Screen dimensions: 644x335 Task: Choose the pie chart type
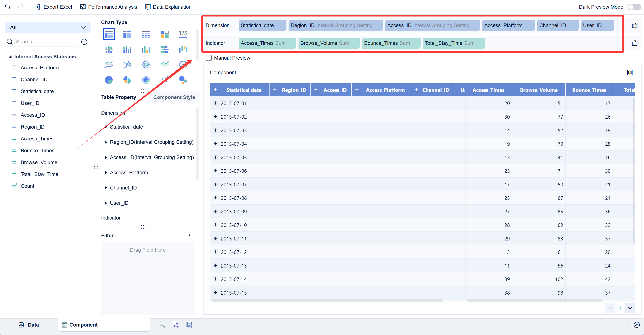109,80
